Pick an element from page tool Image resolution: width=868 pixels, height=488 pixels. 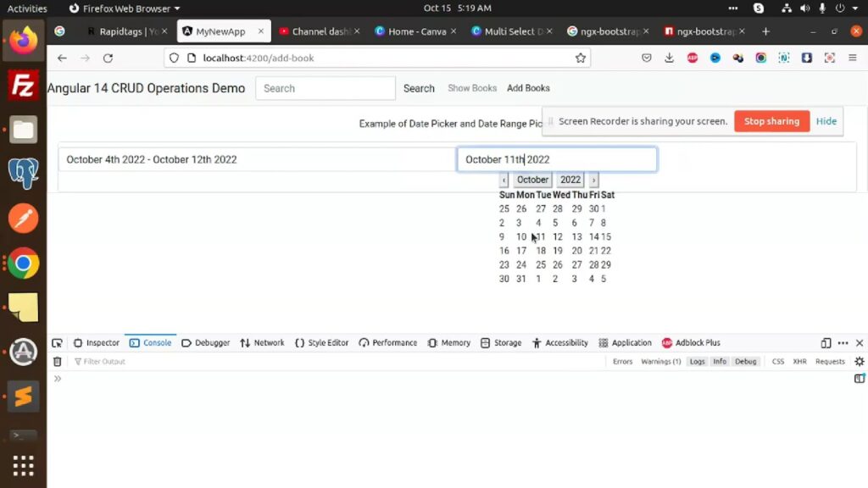click(x=57, y=343)
